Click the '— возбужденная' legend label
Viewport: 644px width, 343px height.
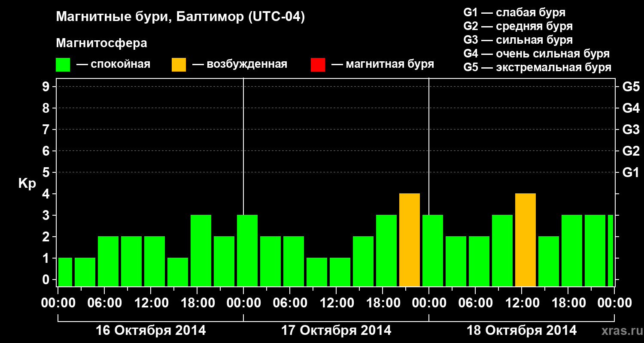click(240, 65)
